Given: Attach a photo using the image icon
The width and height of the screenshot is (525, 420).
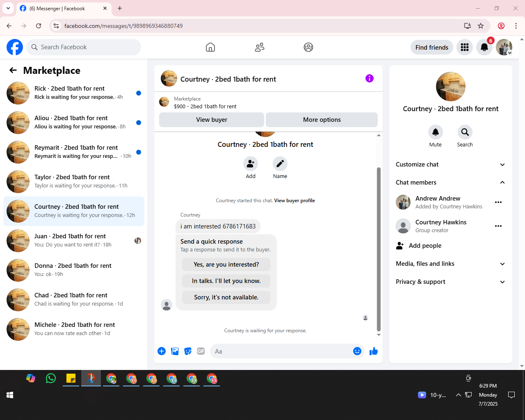Looking at the screenshot, I should 175,351.
